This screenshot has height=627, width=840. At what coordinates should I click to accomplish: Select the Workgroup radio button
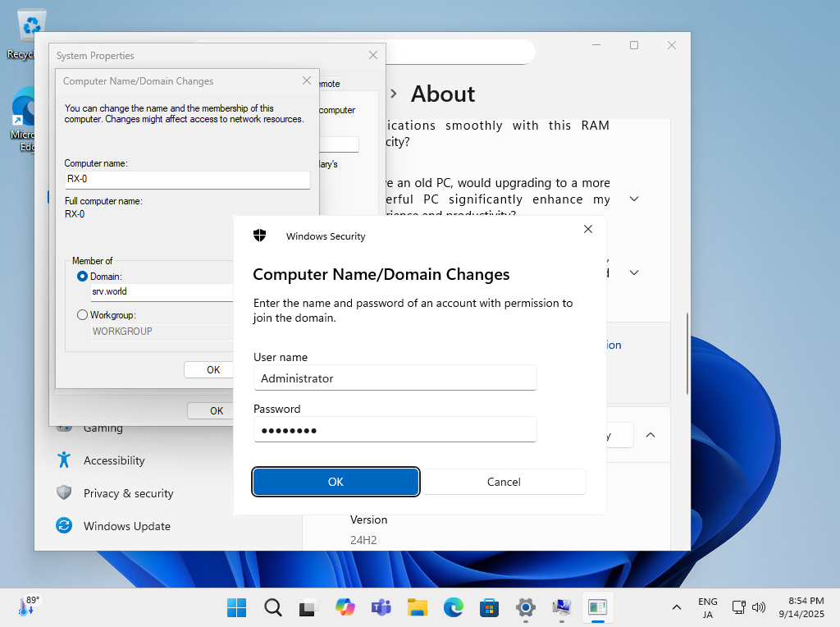pyautogui.click(x=82, y=315)
